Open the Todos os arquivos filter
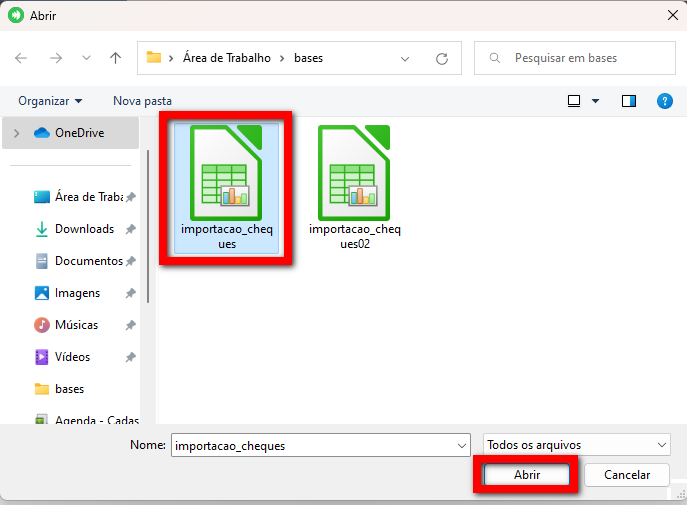The height and width of the screenshot is (505, 687). tap(576, 445)
